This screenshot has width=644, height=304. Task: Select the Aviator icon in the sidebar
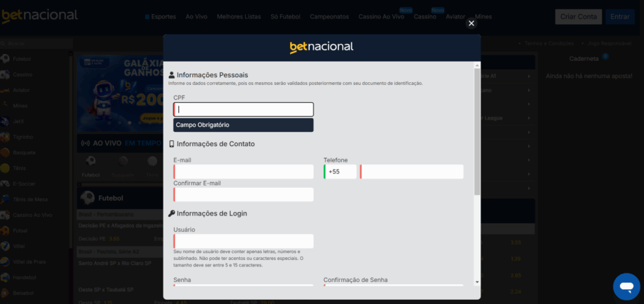pyautogui.click(x=5, y=90)
